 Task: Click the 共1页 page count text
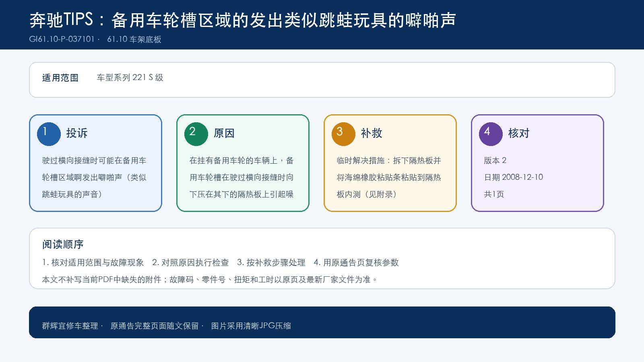point(494,194)
